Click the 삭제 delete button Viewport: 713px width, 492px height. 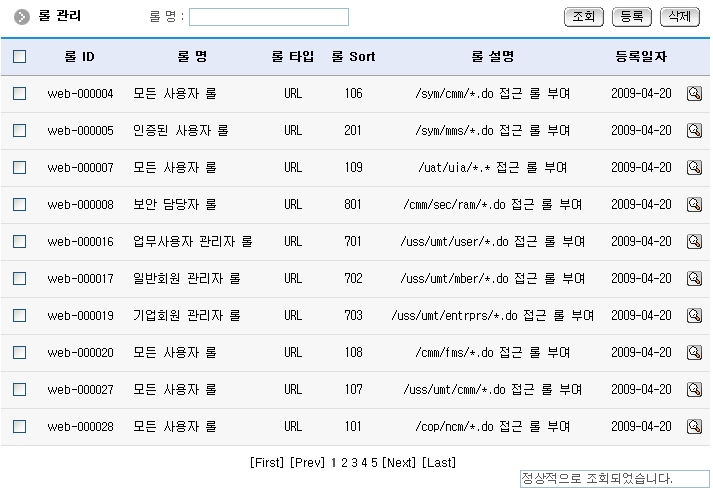(680, 17)
